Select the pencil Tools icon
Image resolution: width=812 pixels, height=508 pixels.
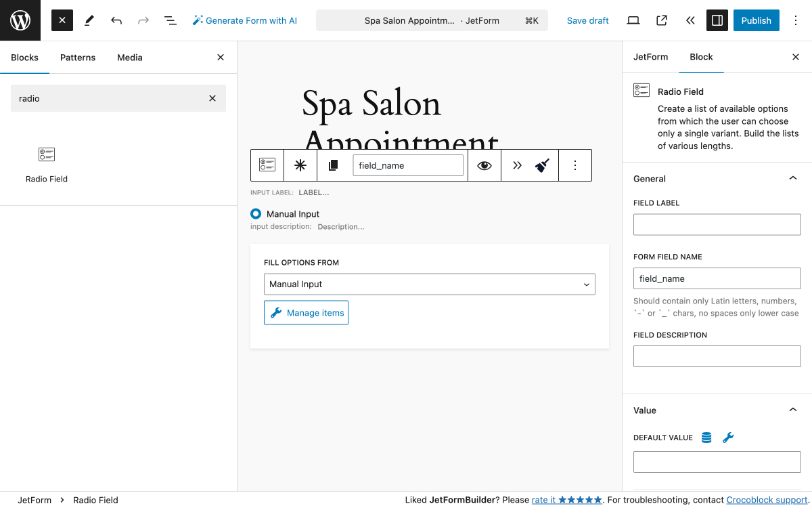(89, 20)
